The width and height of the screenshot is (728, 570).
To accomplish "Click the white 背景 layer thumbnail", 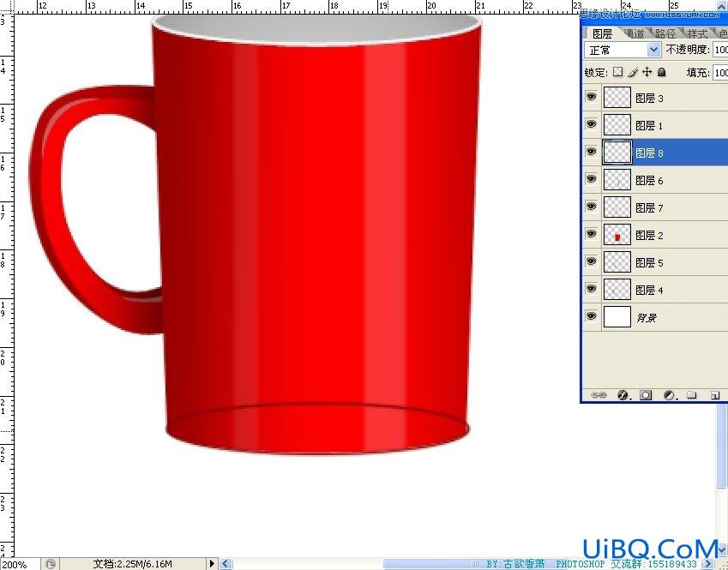I will click(617, 316).
